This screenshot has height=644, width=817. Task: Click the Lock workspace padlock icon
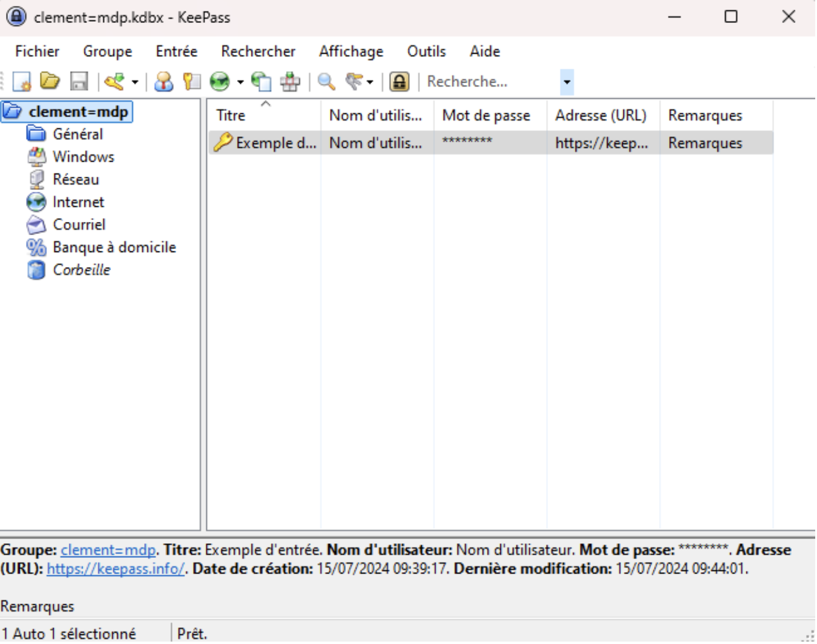399,81
